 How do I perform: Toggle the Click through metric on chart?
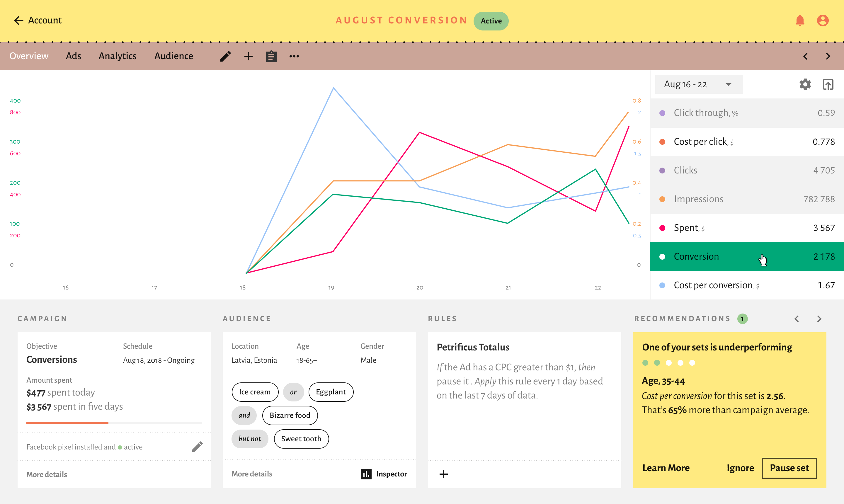point(746,113)
